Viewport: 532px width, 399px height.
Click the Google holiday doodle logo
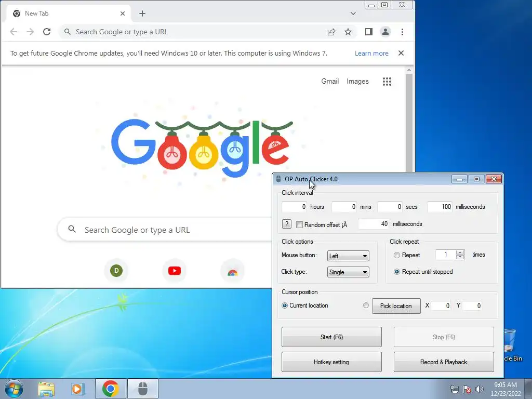[x=202, y=148]
